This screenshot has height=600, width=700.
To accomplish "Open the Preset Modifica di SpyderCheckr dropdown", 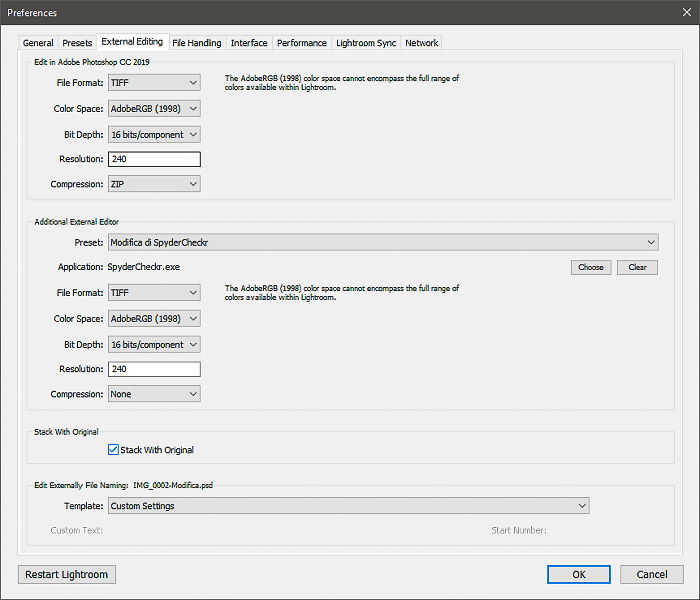I will (x=383, y=242).
